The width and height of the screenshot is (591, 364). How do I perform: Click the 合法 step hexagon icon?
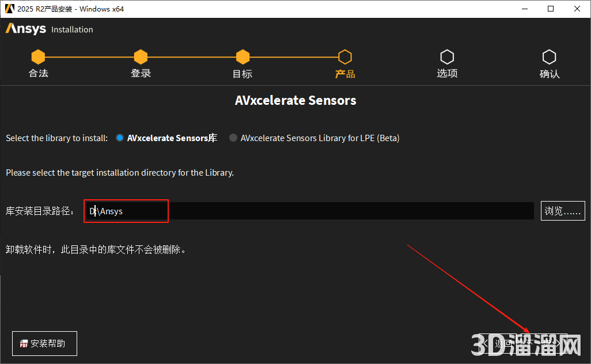tap(38, 57)
